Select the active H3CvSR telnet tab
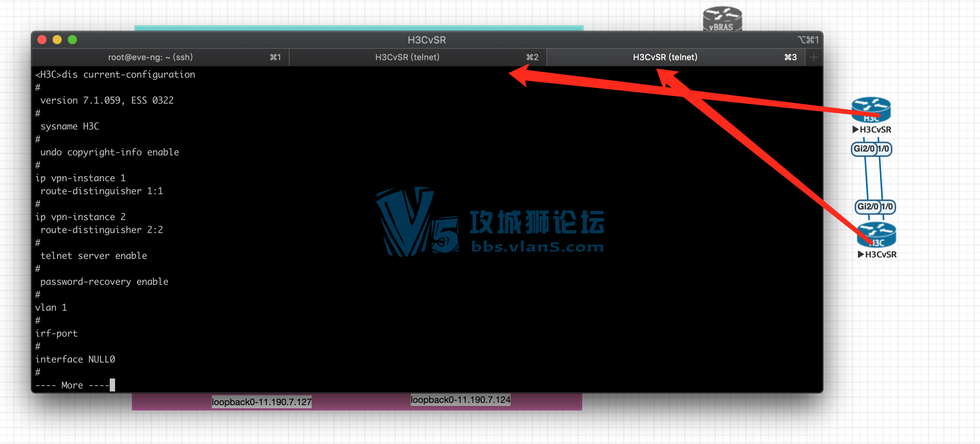Viewport: 980px width, 444px height. pos(676,57)
